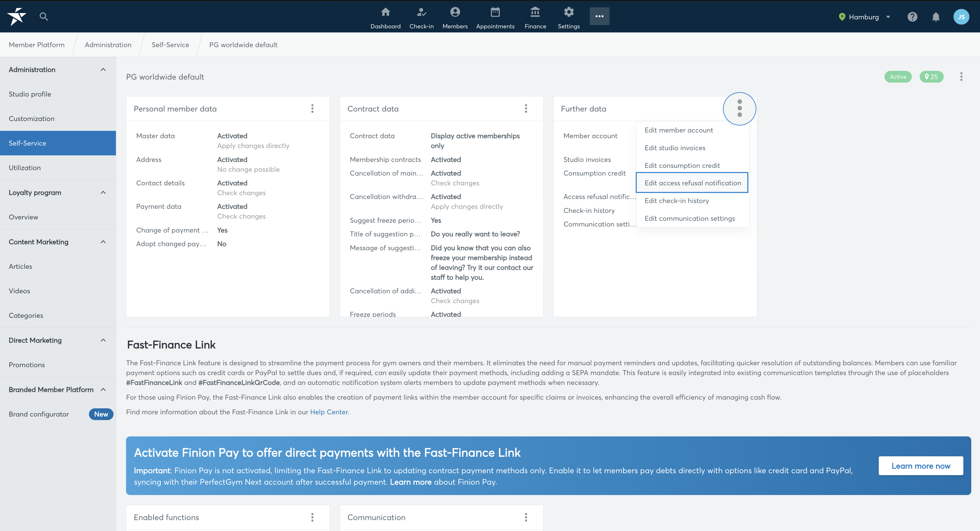Collapse the Loyalty program section
980x531 pixels.
(x=103, y=192)
